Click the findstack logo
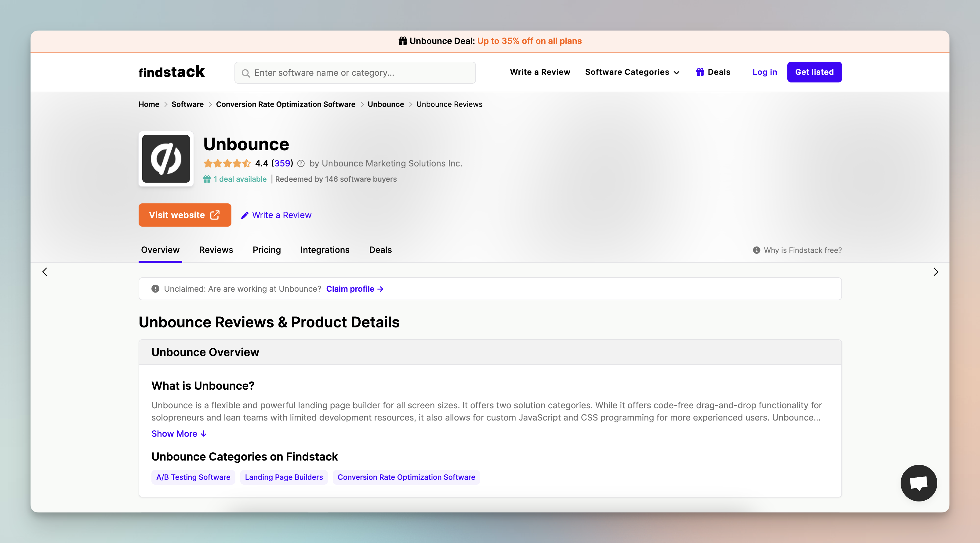 (x=172, y=72)
